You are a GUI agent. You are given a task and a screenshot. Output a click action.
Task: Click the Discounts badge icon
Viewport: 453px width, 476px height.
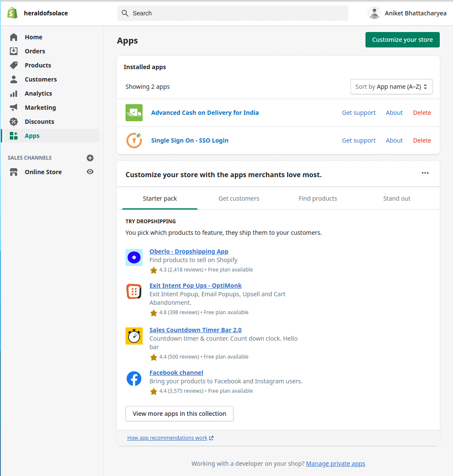pos(14,122)
